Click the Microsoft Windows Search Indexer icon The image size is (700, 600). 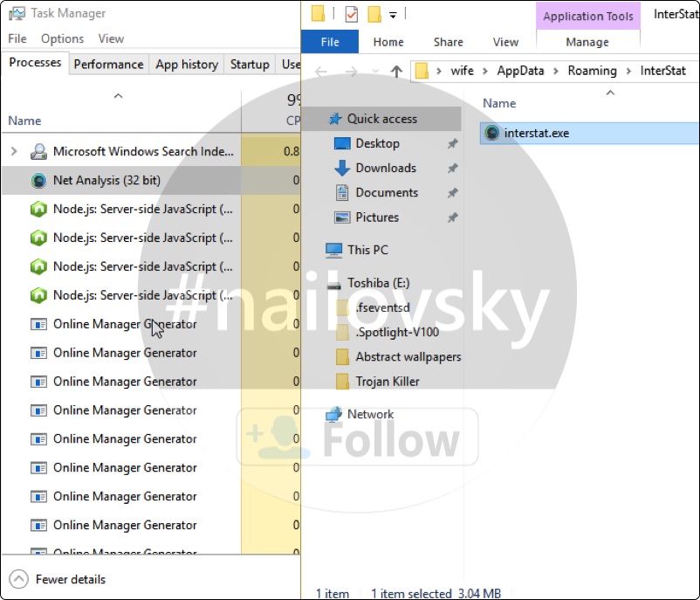pos(38,152)
